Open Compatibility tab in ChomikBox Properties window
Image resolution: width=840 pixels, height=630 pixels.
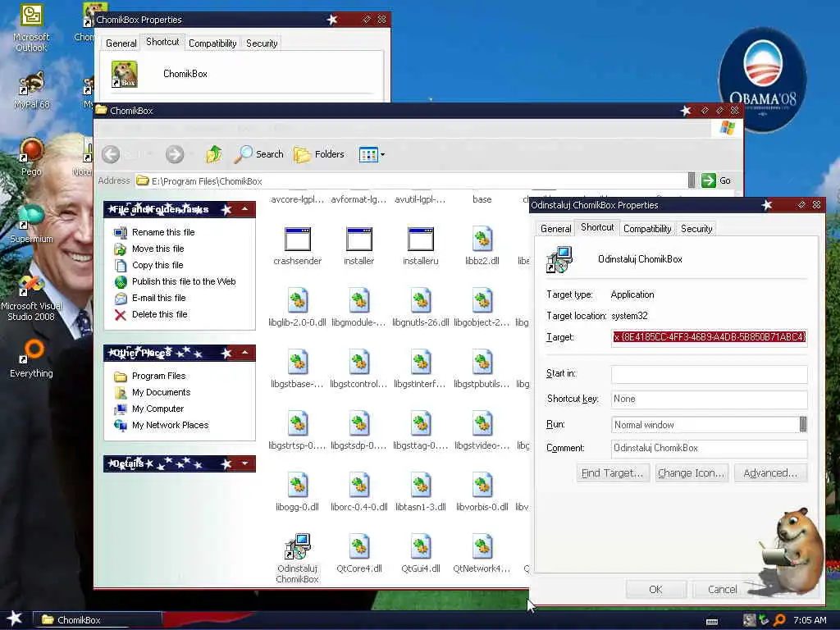212,43
